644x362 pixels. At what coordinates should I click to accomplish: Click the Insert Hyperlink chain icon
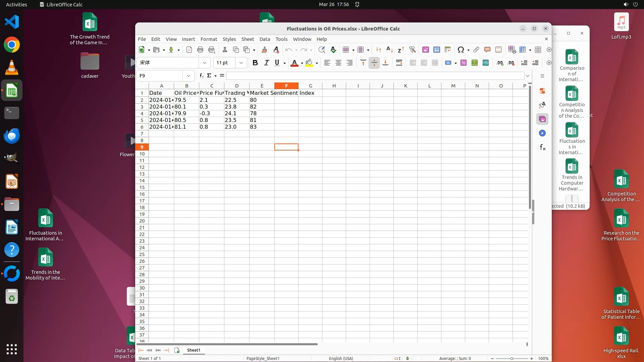coord(476,50)
